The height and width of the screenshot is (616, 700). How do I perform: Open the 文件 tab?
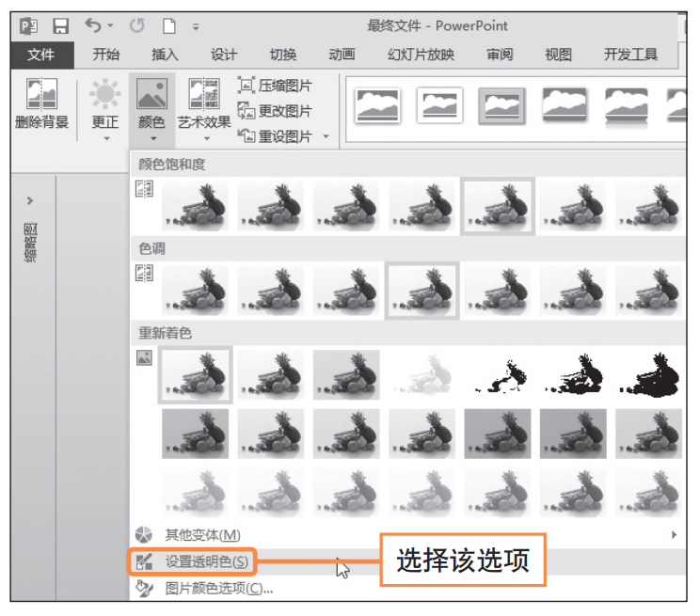click(40, 55)
